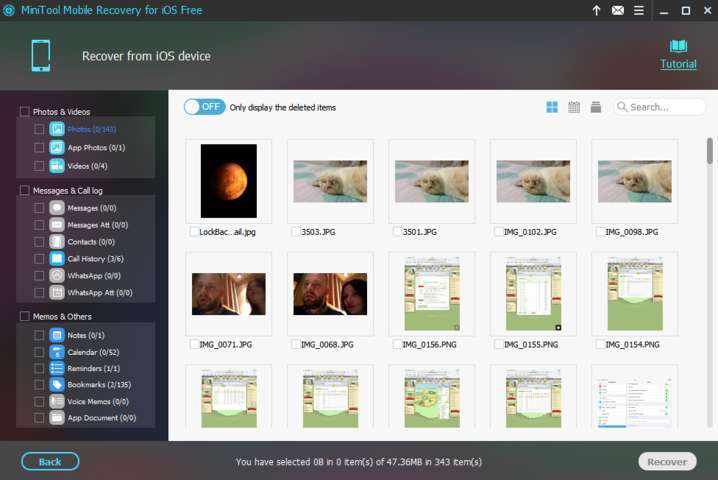Select checkbox for 3503.JPG

[295, 232]
